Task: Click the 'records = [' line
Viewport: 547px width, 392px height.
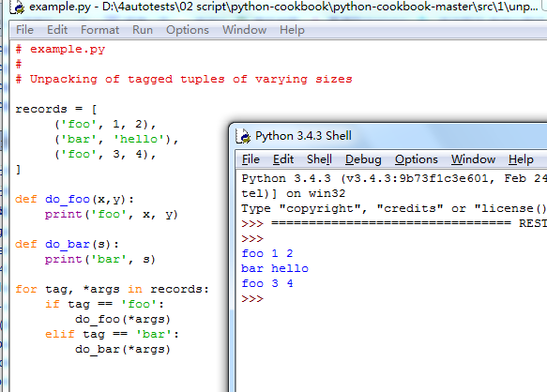Action: [55, 110]
